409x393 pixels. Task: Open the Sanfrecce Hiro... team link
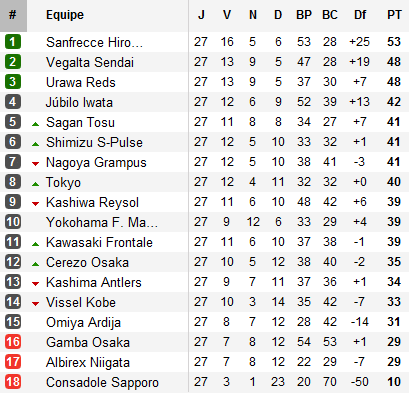[94, 42]
